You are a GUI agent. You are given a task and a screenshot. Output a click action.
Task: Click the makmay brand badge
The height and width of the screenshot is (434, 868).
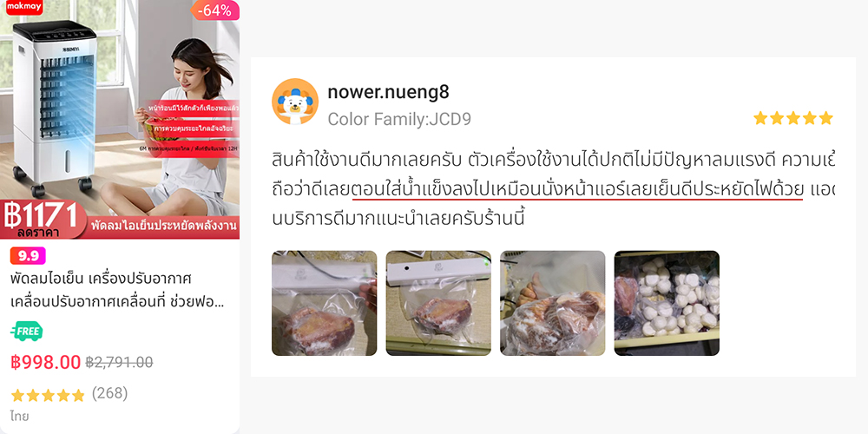[23, 7]
